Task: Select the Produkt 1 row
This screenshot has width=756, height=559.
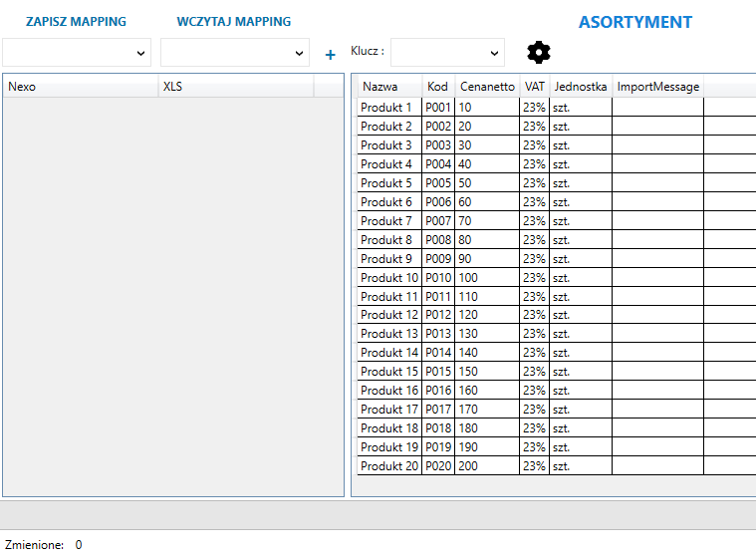Action: [386, 108]
